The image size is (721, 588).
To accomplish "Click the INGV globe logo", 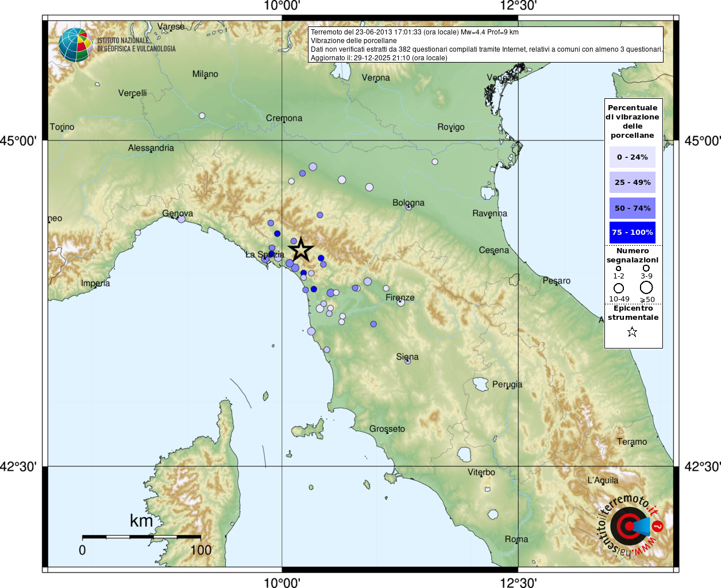I will pos(75,45).
